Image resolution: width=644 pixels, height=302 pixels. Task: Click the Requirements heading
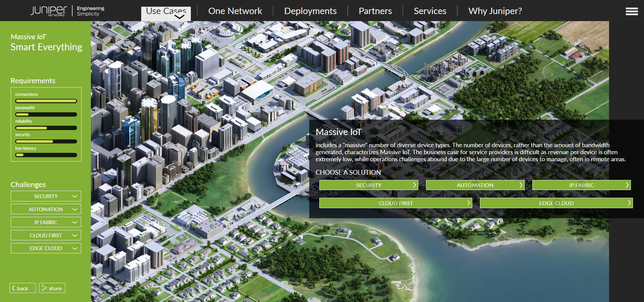pyautogui.click(x=33, y=81)
